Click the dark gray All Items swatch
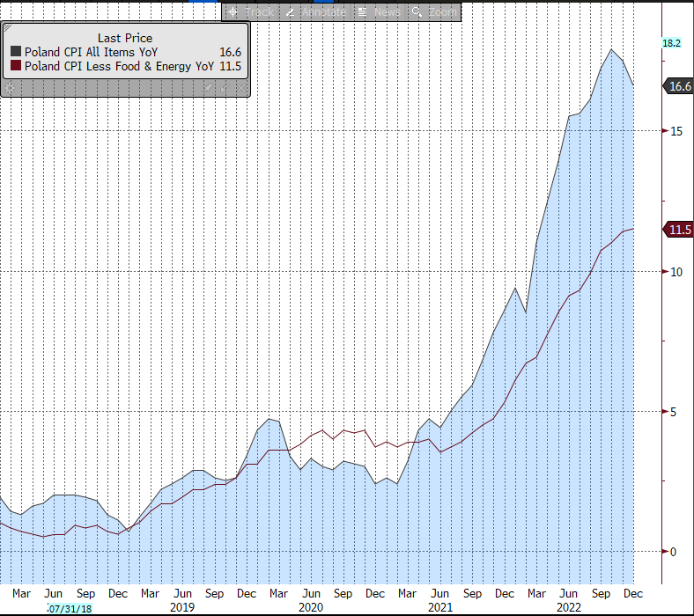694x616 pixels. coord(16,51)
